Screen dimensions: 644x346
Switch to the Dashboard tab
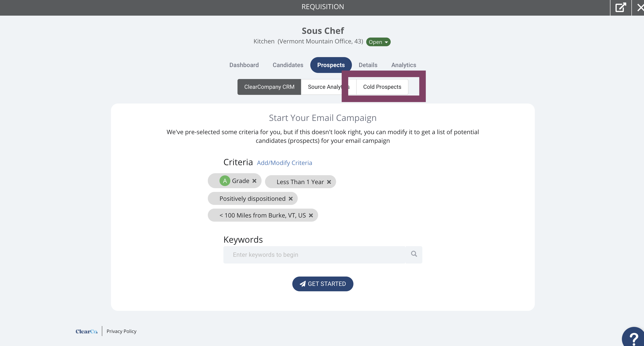(244, 65)
